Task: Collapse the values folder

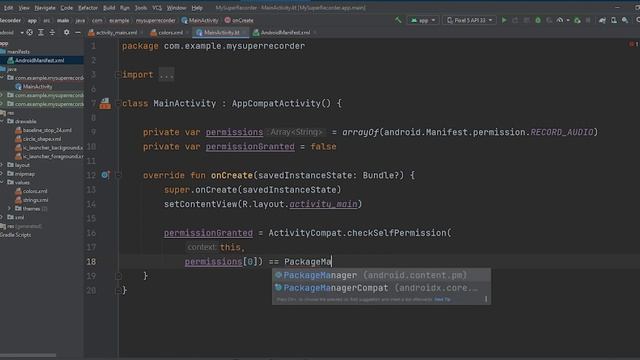Action: (x=2, y=182)
